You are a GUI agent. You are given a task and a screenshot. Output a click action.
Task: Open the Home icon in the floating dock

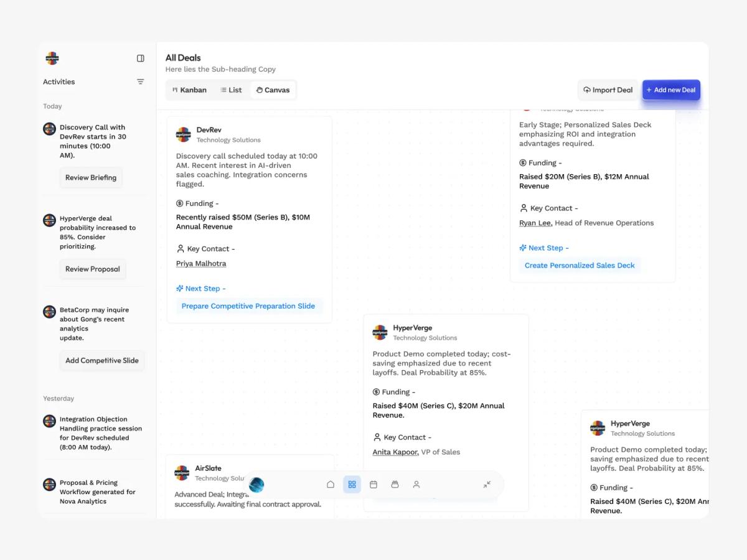point(331,484)
